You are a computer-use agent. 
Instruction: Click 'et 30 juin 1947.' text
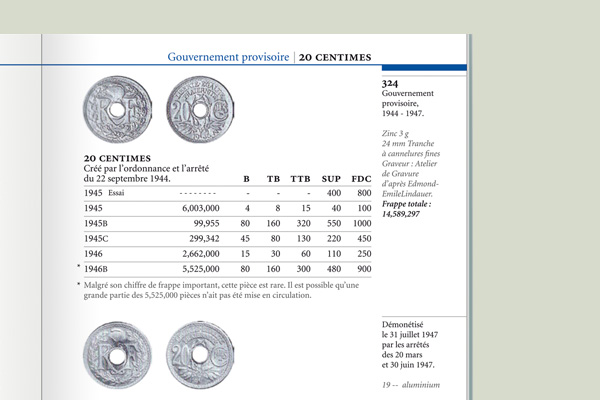[408, 365]
